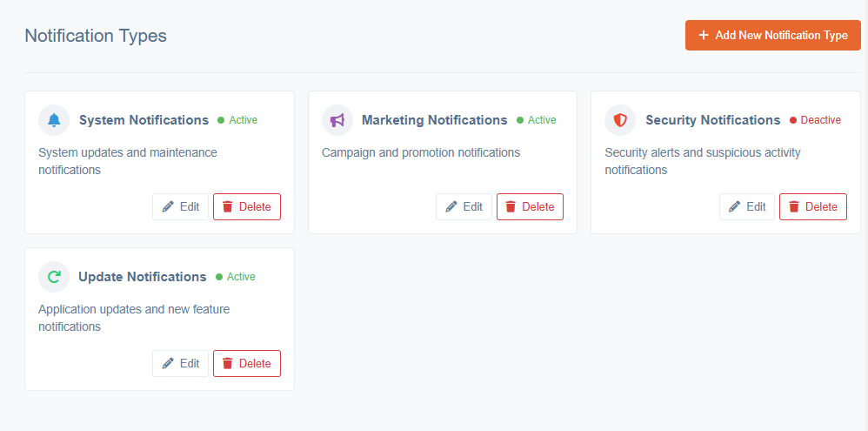Screen dimensions: 868x431
Task: Edit Update Notifications
Action: click(180, 363)
